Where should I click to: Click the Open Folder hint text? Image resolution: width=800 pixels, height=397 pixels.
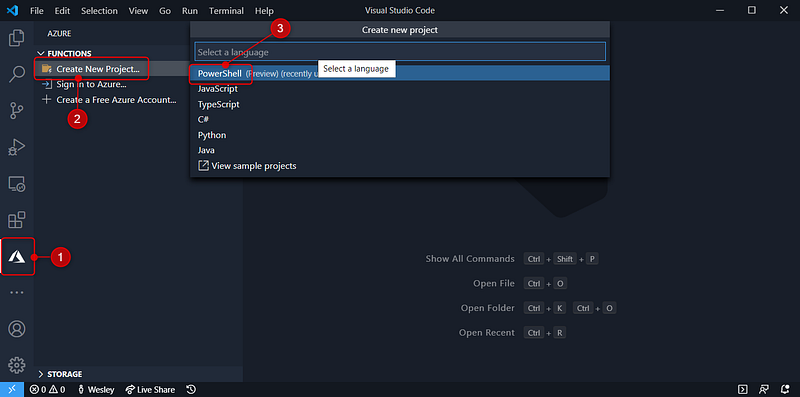(488, 308)
